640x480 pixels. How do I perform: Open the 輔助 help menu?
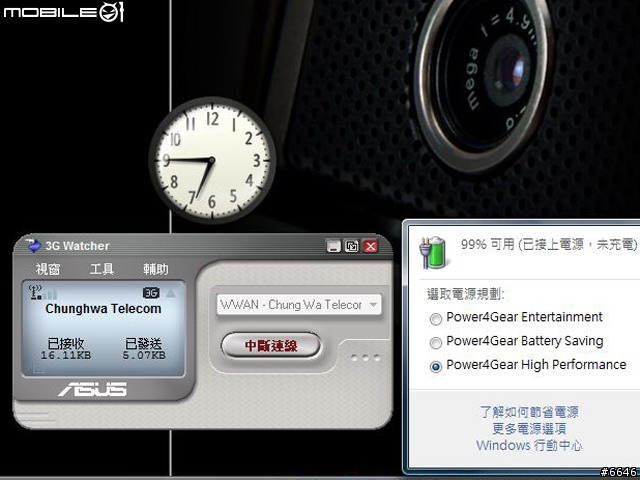156,269
